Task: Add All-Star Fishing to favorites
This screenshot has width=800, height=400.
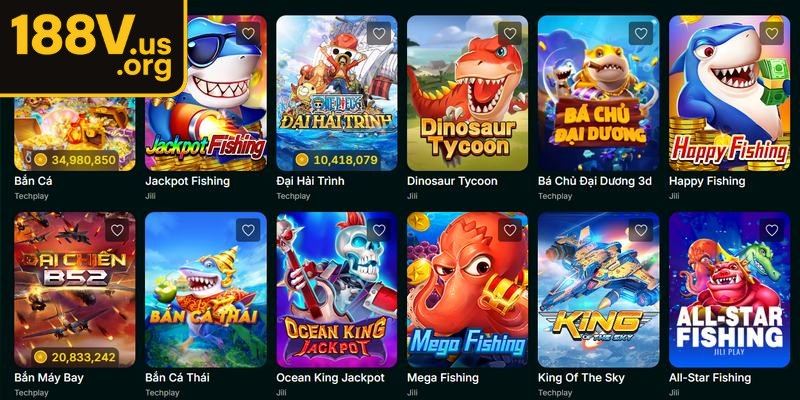Action: 772,230
